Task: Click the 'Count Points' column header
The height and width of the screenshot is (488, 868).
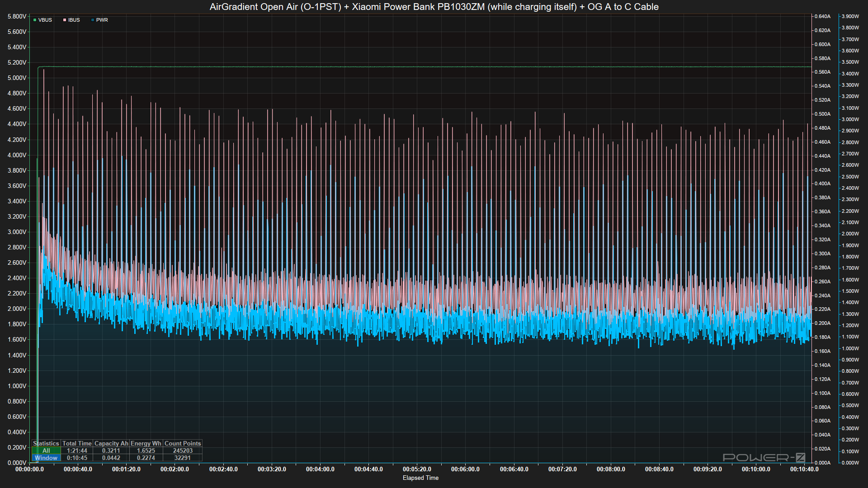Action: click(x=183, y=443)
